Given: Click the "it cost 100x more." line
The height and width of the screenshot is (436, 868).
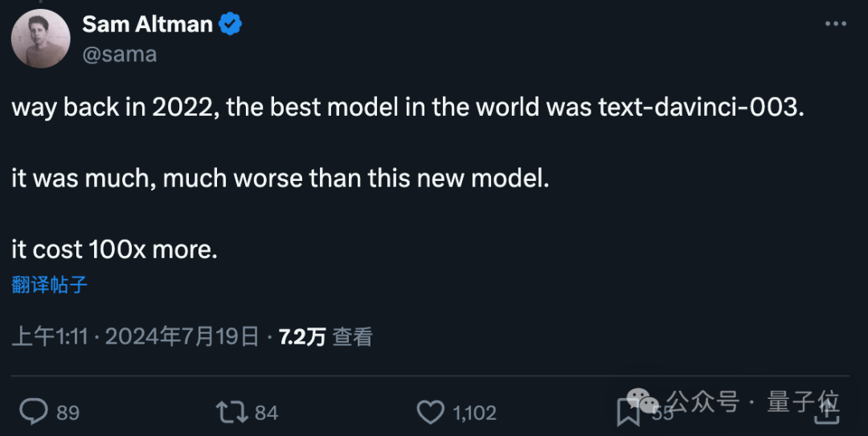Looking at the screenshot, I should point(115,249).
